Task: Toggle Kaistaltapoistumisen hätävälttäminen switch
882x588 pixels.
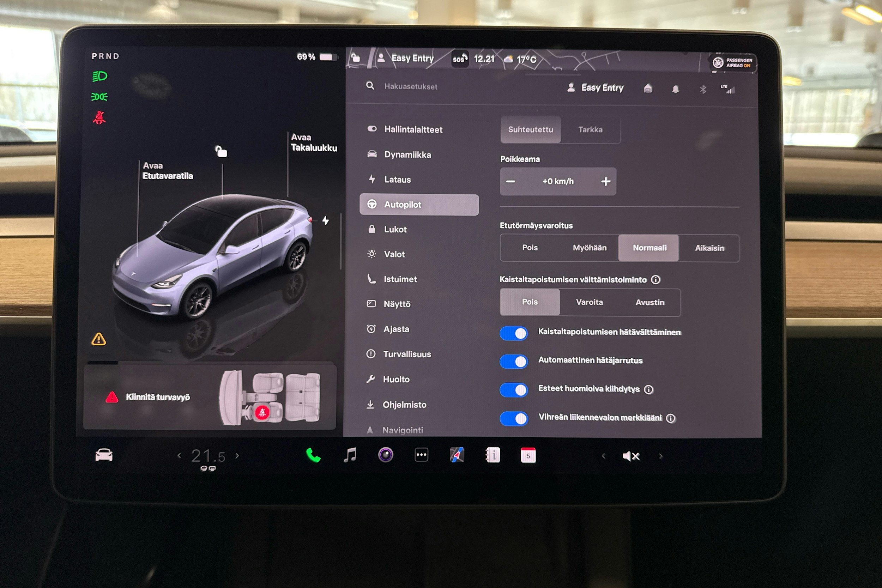Action: point(513,333)
